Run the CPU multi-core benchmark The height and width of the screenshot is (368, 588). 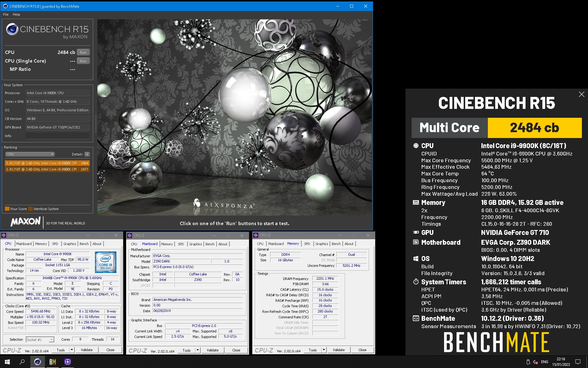[x=83, y=52]
